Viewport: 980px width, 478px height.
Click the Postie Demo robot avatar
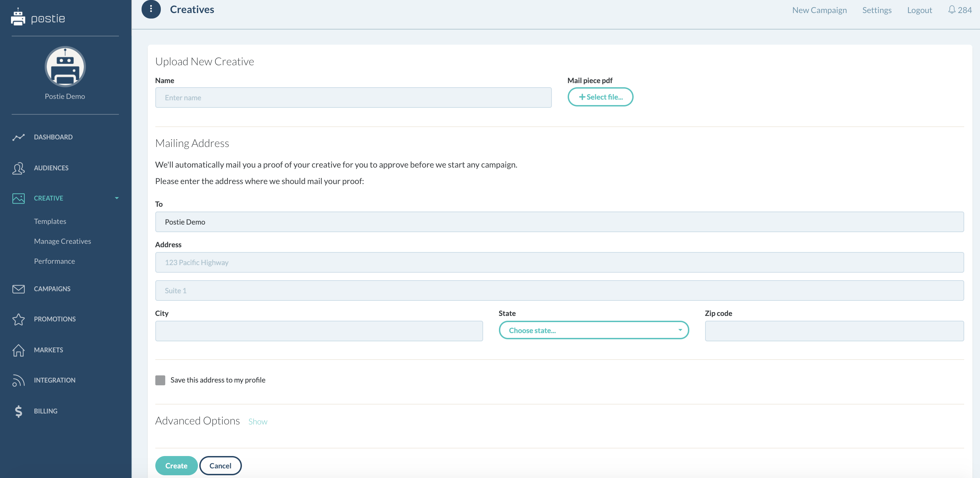65,67
